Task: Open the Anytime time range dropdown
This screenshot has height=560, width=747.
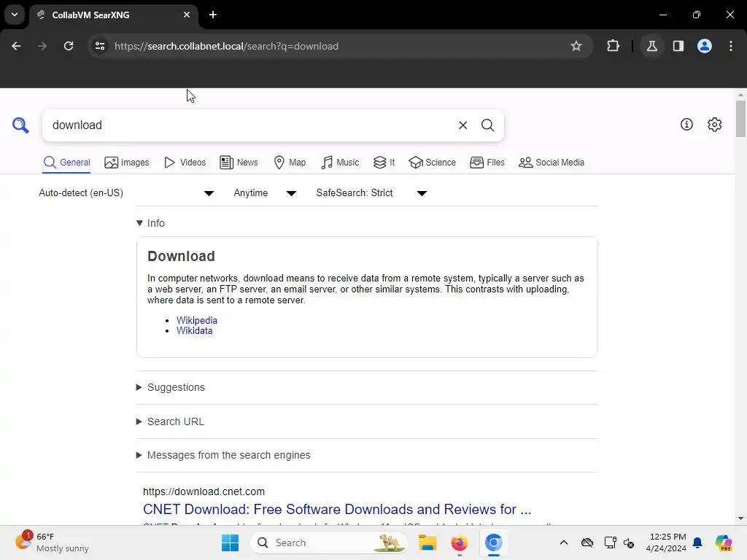Action: coord(265,192)
